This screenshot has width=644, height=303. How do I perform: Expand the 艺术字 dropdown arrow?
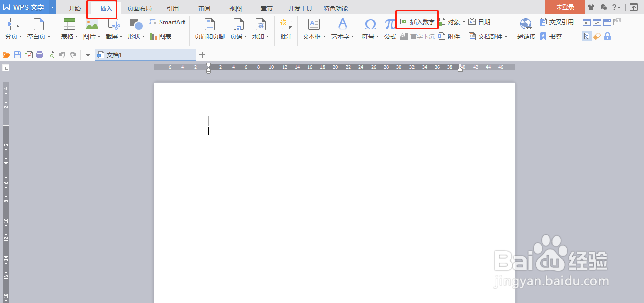click(x=353, y=37)
